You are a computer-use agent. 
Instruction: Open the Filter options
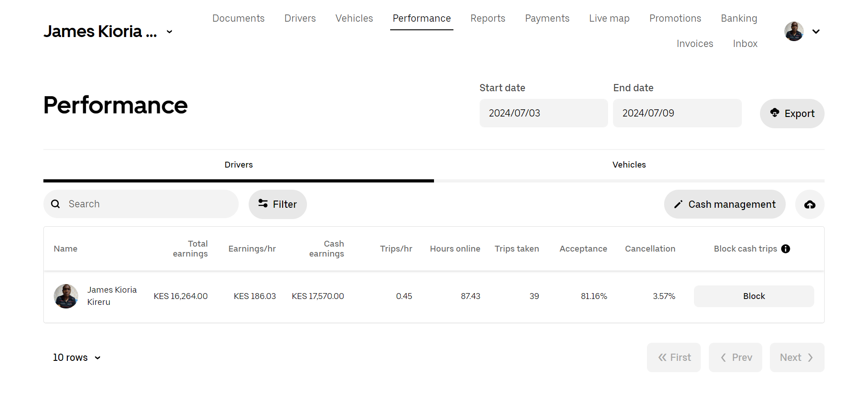[x=278, y=205]
